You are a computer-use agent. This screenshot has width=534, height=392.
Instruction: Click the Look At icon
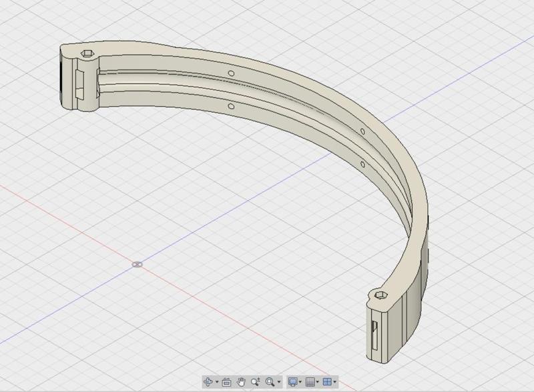(226, 383)
